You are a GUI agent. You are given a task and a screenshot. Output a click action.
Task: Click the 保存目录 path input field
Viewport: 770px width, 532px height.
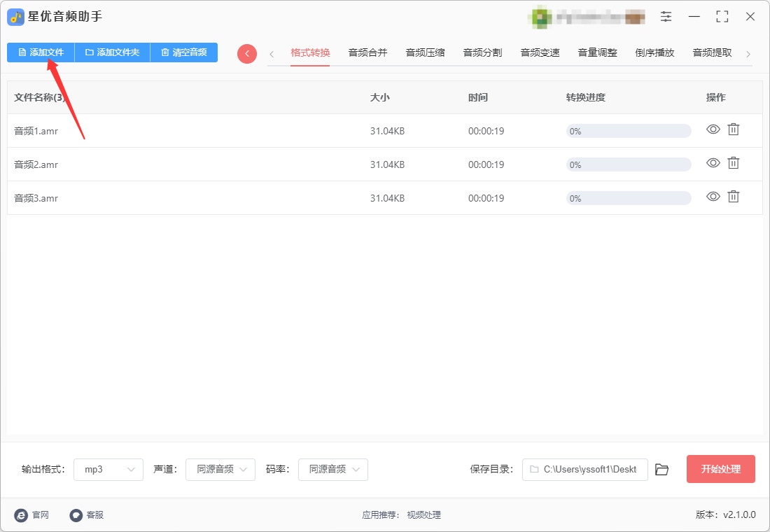click(x=585, y=470)
